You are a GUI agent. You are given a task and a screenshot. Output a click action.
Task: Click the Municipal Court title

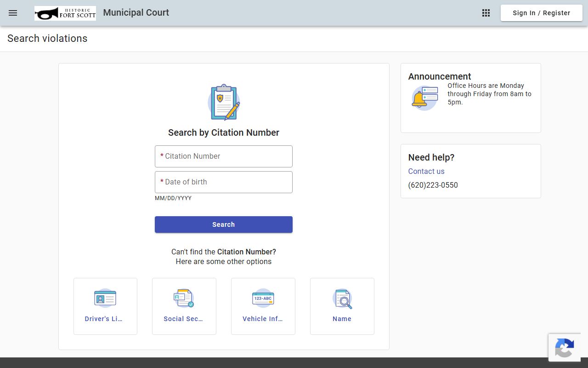[x=136, y=13]
